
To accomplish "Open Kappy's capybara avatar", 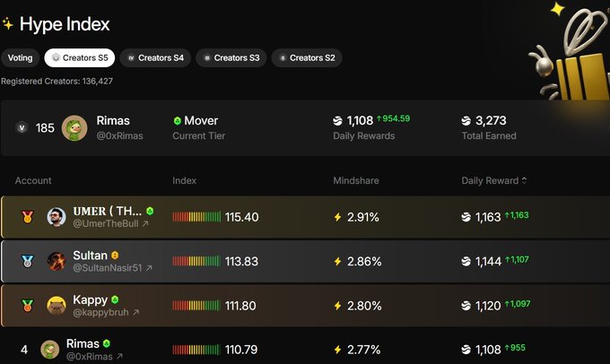I will tap(57, 306).
